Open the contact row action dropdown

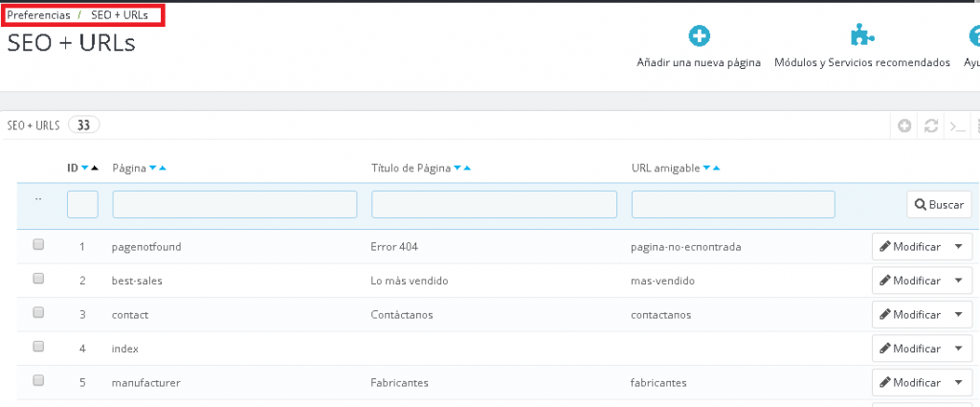959,314
